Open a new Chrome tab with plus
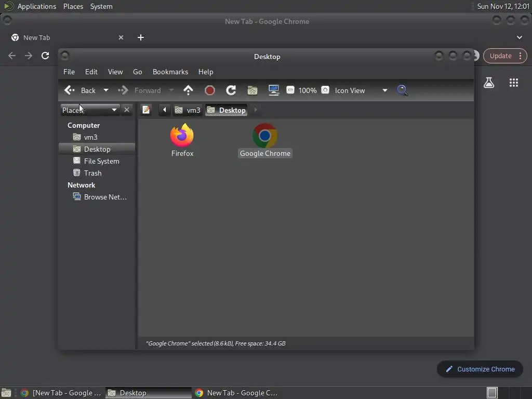The image size is (532, 399). tap(141, 37)
